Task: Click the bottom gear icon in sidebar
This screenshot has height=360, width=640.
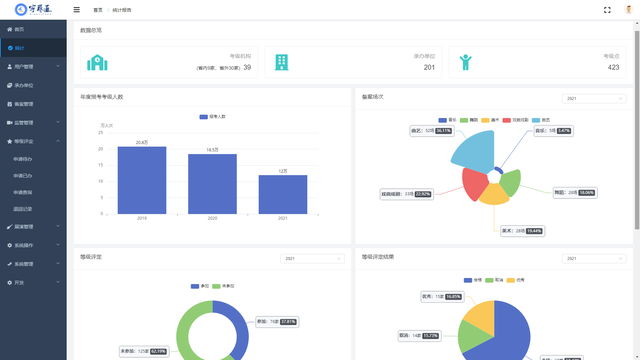Action: (9, 282)
